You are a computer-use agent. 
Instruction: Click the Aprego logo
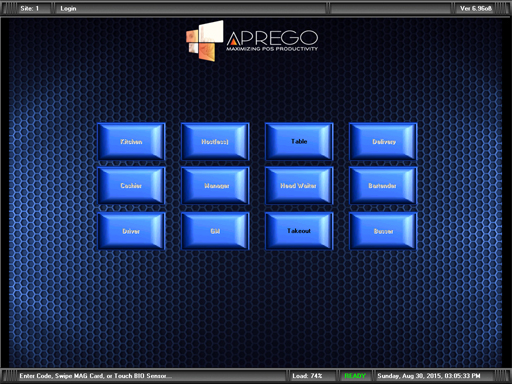coord(252,40)
